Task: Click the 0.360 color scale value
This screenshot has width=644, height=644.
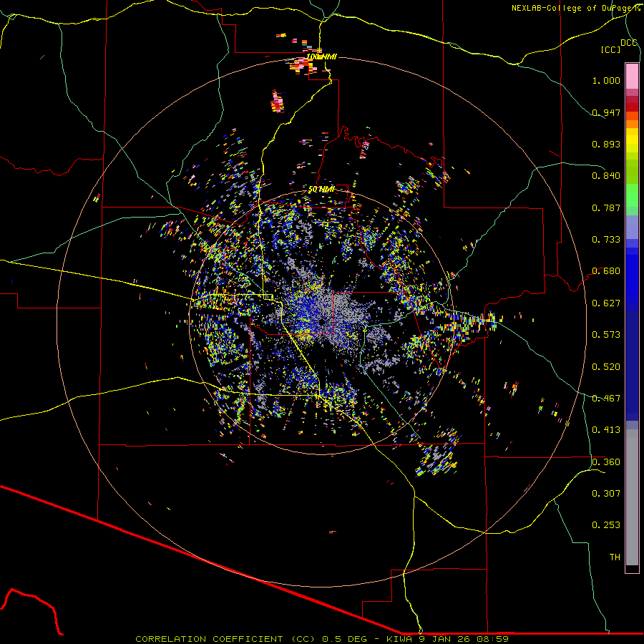Action: click(606, 462)
